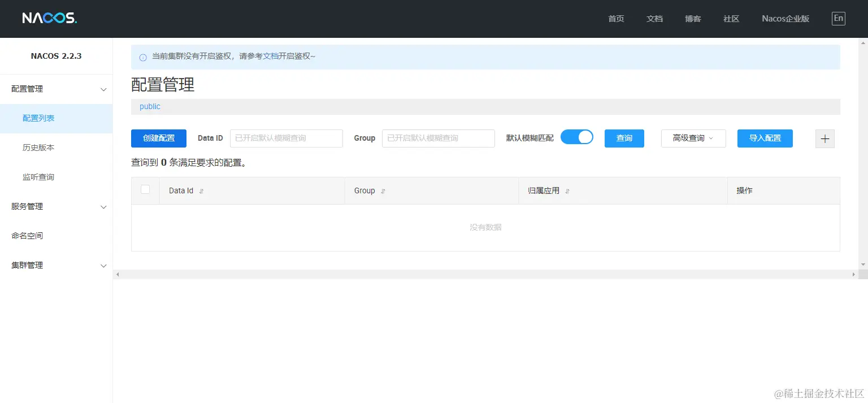The image size is (868, 403).
Task: Sort by Group column arrows
Action: coord(383,191)
